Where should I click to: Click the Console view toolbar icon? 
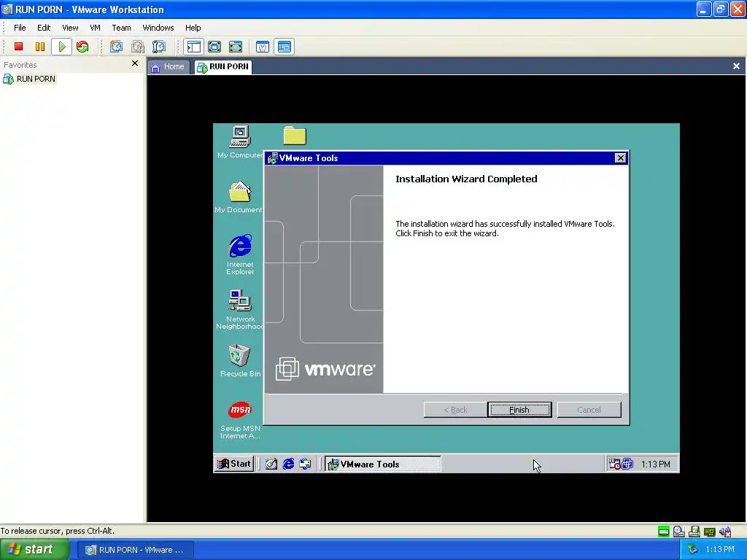pyautogui.click(x=285, y=47)
